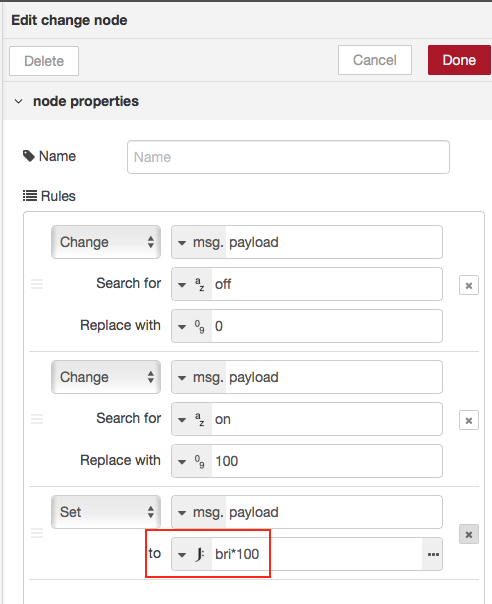The width and height of the screenshot is (492, 604).
Task: Remove the 'off' change rule
Action: click(468, 285)
